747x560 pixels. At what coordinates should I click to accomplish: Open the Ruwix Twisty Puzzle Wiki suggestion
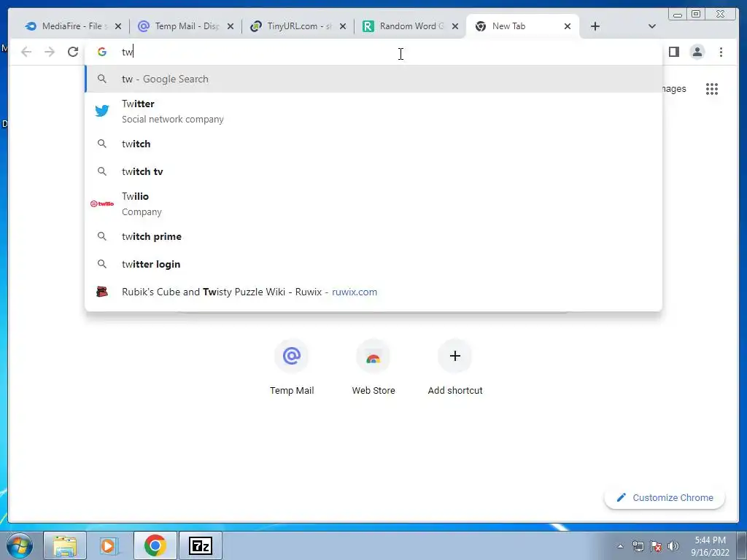pos(373,292)
